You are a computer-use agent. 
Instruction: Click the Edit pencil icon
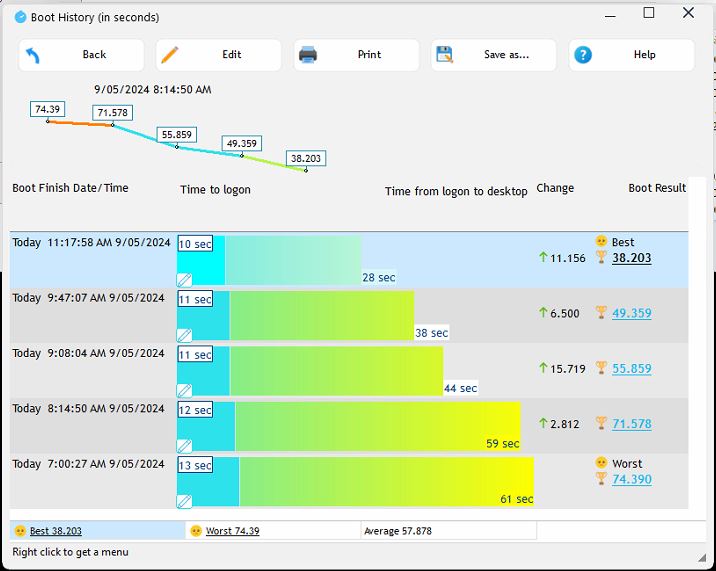[x=170, y=55]
